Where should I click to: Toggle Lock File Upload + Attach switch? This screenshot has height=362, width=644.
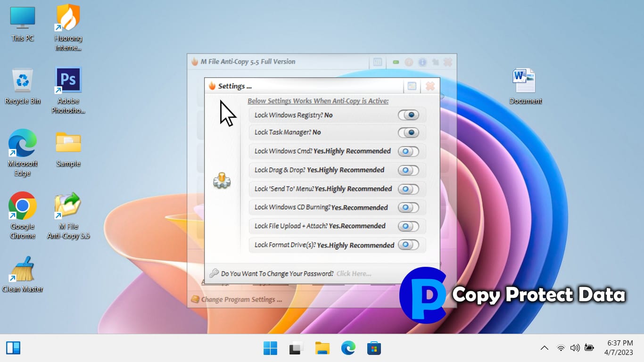(408, 226)
